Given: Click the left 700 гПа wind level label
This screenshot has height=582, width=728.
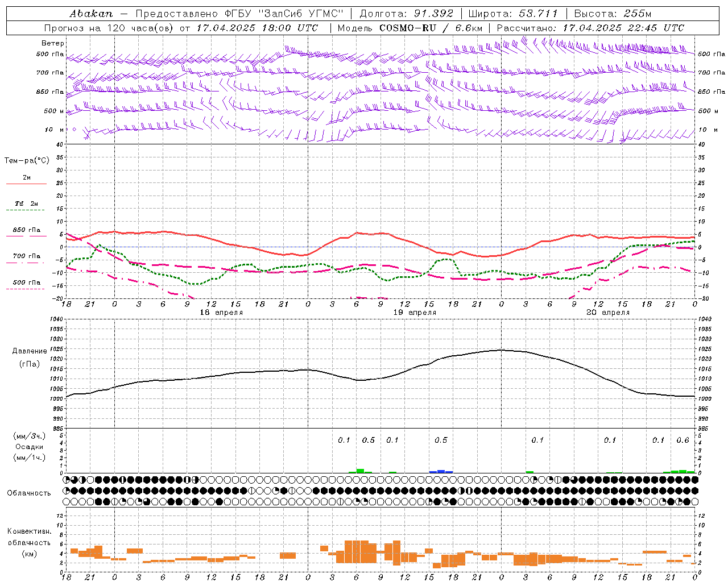Looking at the screenshot, I should [x=50, y=73].
